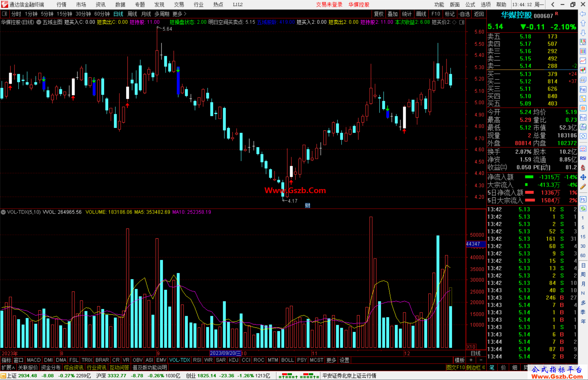Open the 公式 formula menu
The width and height of the screenshot is (588, 380).
click(x=470, y=5)
